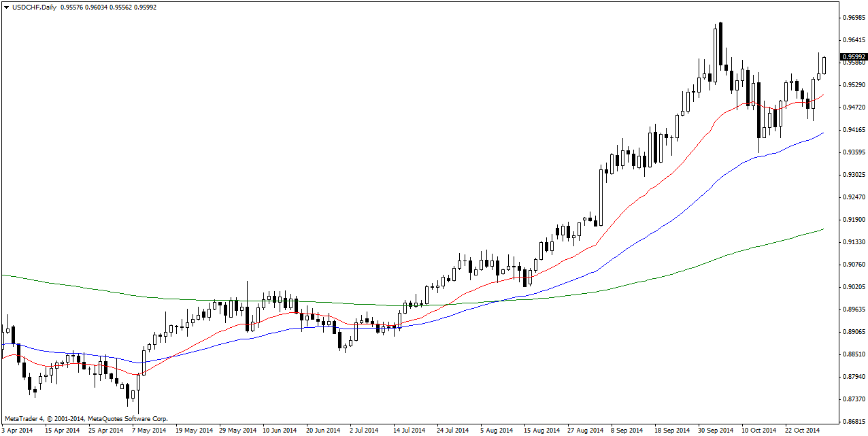This screenshot has width=868, height=436.
Task: Open the chart menu triangle beside USDCHF
Action: 5,7
